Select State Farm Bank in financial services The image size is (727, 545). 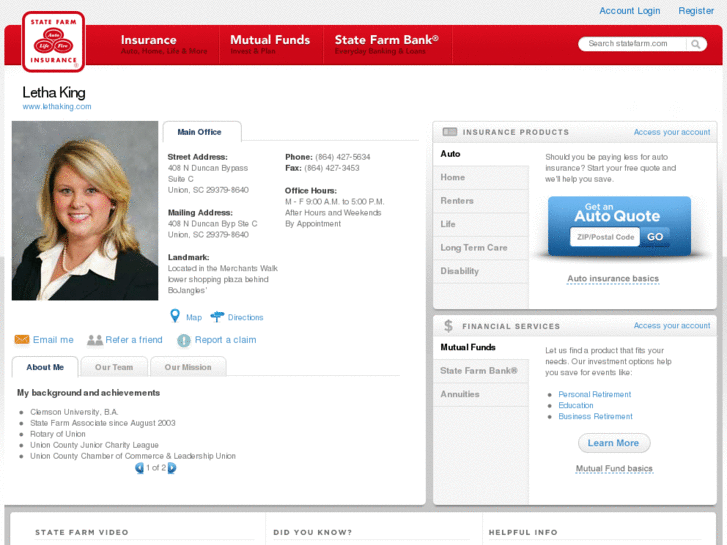coord(481,371)
